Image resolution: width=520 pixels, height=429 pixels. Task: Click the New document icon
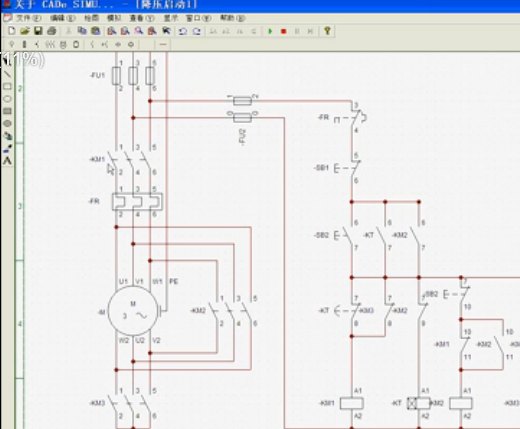[x=12, y=31]
